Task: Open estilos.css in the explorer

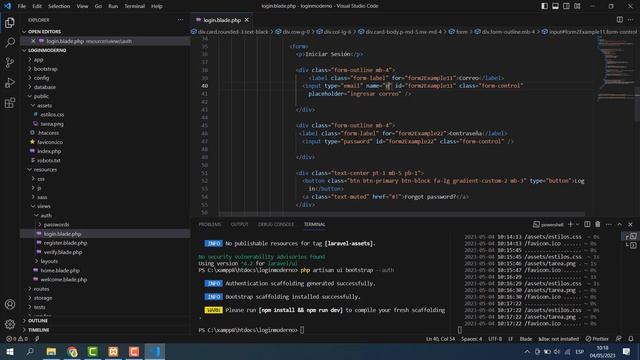Action: click(52, 114)
